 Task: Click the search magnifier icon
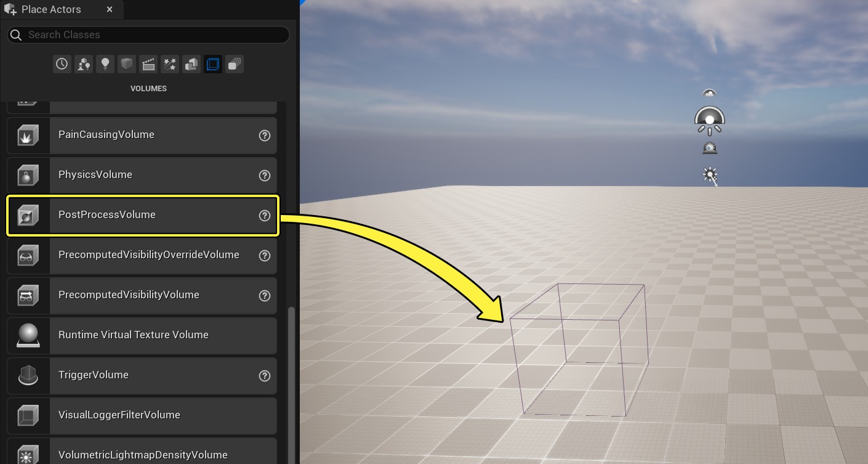(15, 35)
